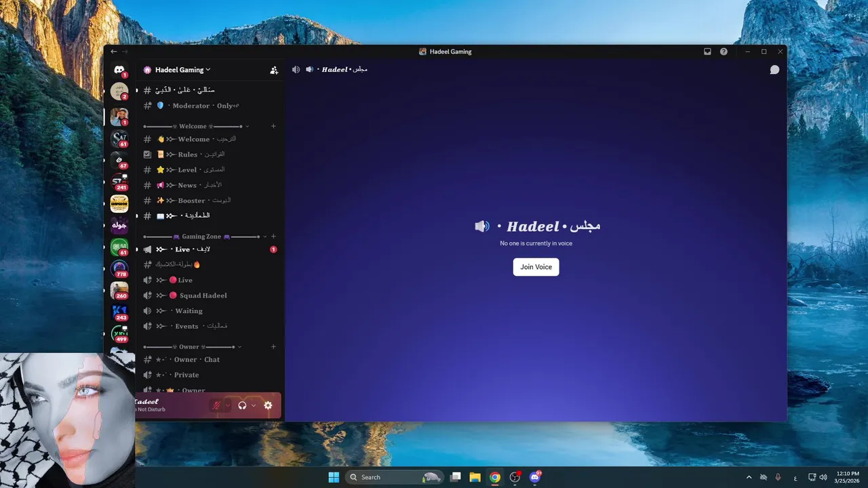Click Discord icon on the taskbar
Screen dimensions: 868x488
click(535, 477)
